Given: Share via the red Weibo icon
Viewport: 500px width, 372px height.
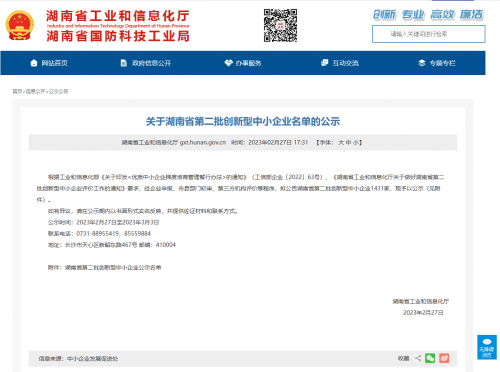Looking at the screenshot, I should tap(444, 358).
